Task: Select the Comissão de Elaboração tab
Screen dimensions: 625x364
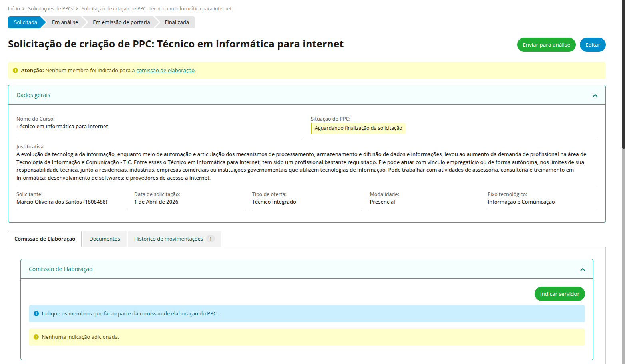Action: click(x=45, y=239)
